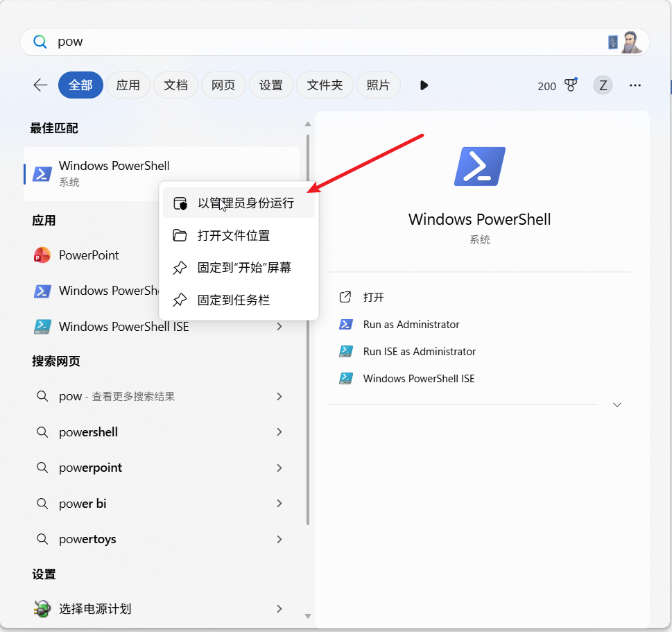Screen dimensions: 672x632
Task: Select the PowerPoint app icon
Action: point(42,255)
